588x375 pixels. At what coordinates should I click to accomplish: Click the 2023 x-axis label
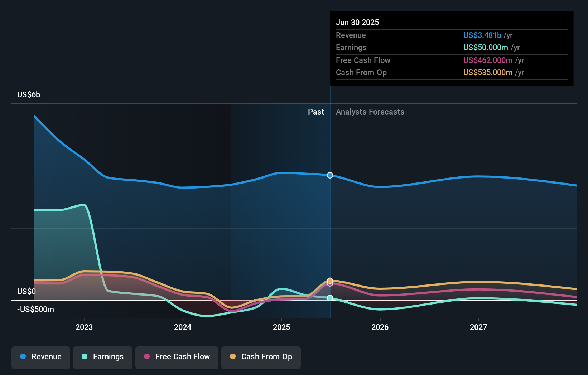[x=84, y=327]
